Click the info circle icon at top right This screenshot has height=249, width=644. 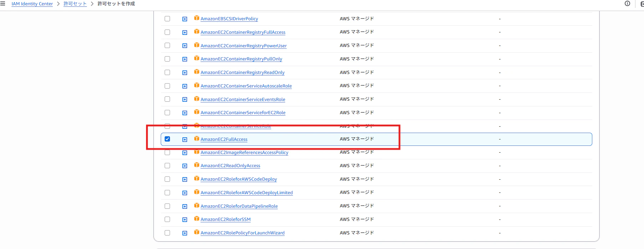tap(627, 4)
